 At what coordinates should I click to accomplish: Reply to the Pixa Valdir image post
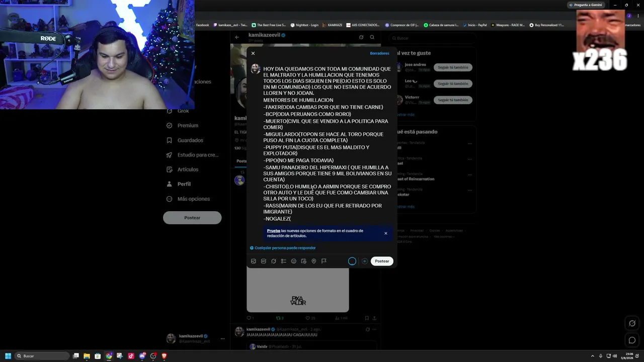(x=250, y=318)
